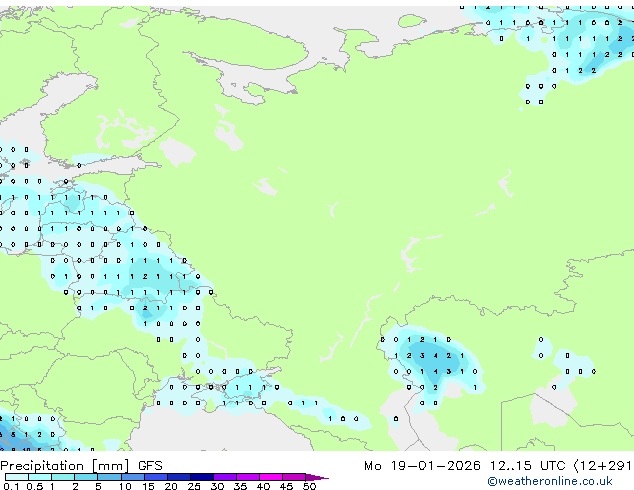
Task: Pick the 15–20 mm legend swatch
Action: (156, 477)
